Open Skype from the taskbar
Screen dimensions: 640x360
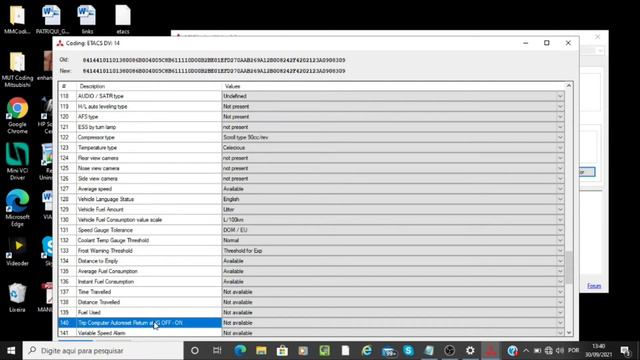point(408,351)
